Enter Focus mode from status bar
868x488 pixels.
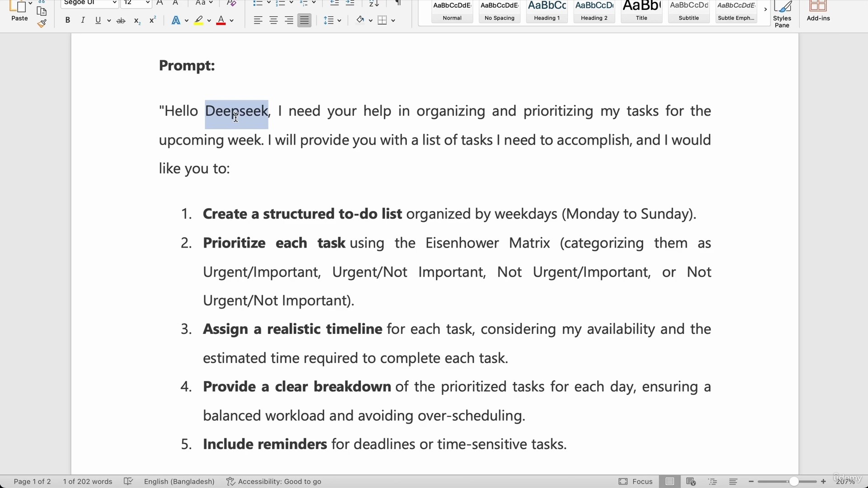[x=636, y=482]
